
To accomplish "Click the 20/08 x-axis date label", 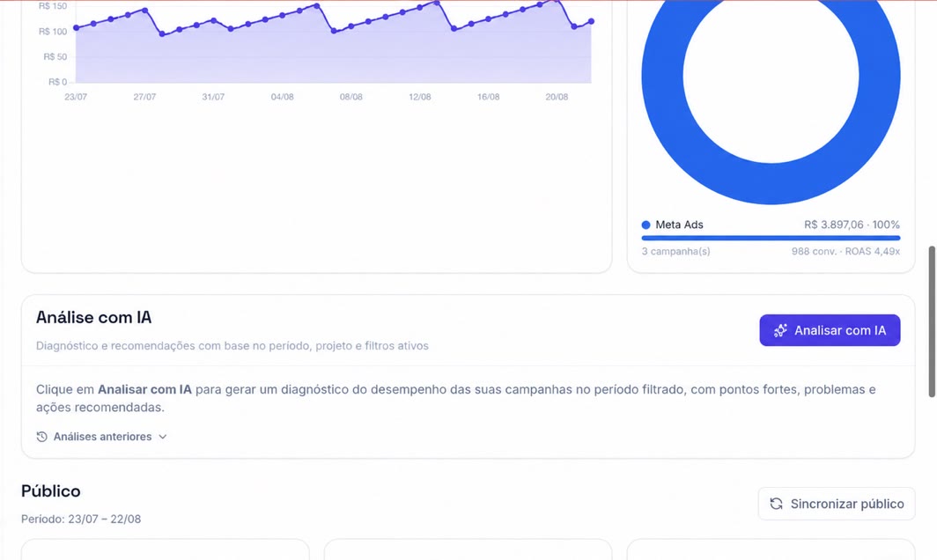I will 557,97.
